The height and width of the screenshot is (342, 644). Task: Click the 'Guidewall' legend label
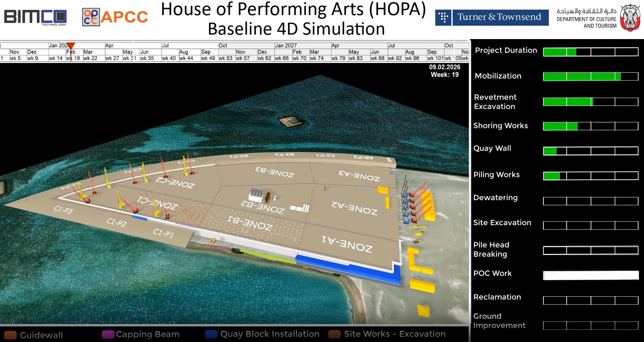click(x=41, y=335)
